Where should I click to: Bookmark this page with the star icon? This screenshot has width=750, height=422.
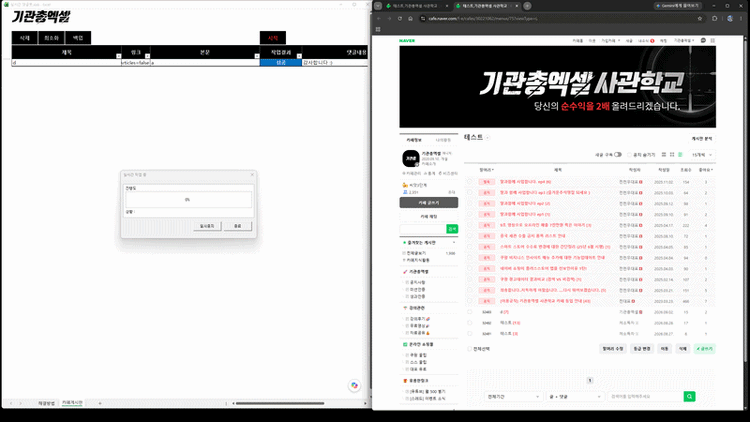(700, 19)
